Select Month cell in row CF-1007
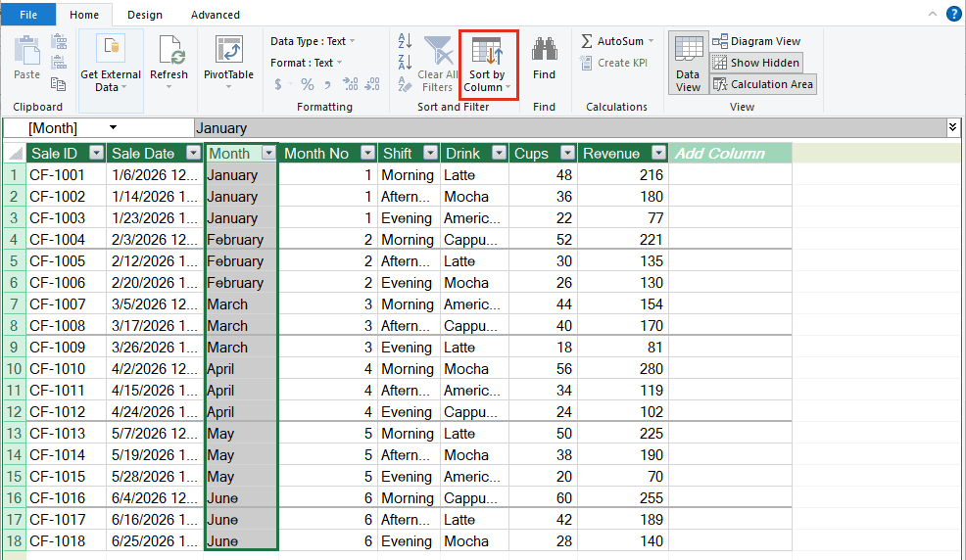 coord(241,304)
